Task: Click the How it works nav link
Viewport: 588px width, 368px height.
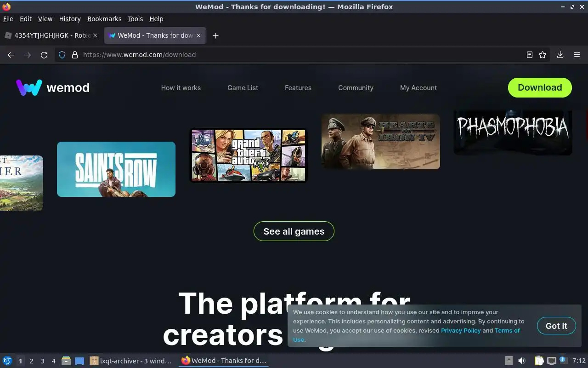Action: point(181,88)
